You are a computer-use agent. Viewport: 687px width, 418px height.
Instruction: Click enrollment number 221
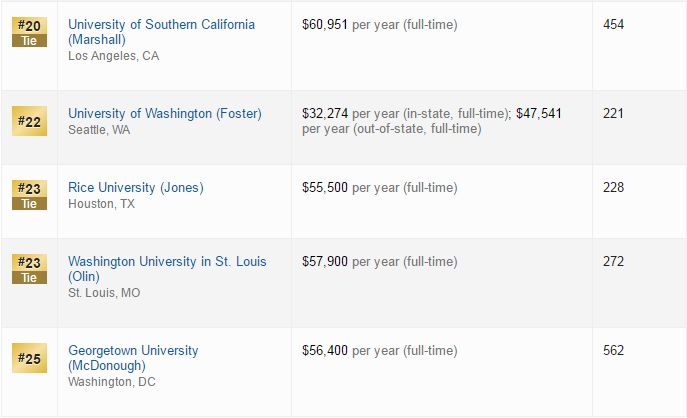point(613,113)
